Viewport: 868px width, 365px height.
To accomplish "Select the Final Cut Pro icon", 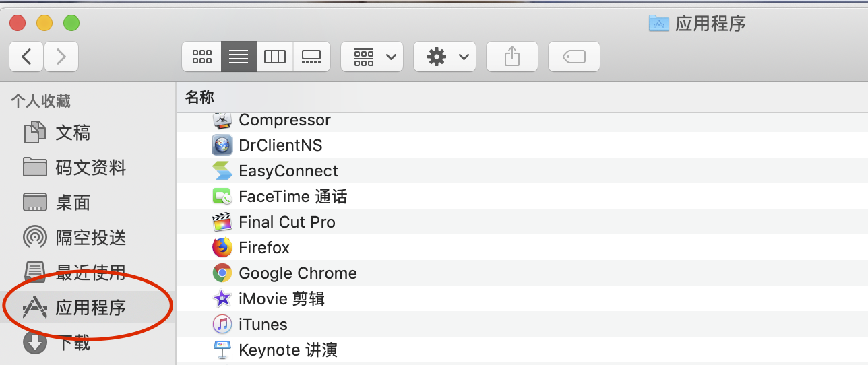I will 222,222.
